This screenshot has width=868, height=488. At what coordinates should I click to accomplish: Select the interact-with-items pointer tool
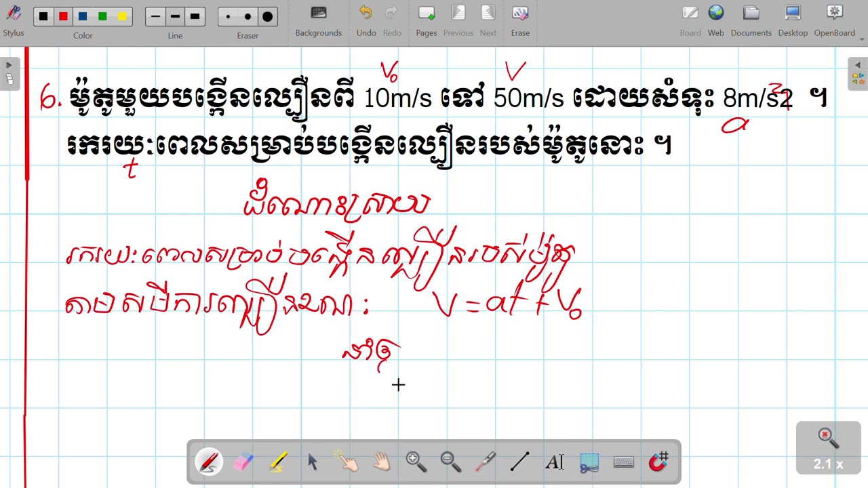coord(347,462)
